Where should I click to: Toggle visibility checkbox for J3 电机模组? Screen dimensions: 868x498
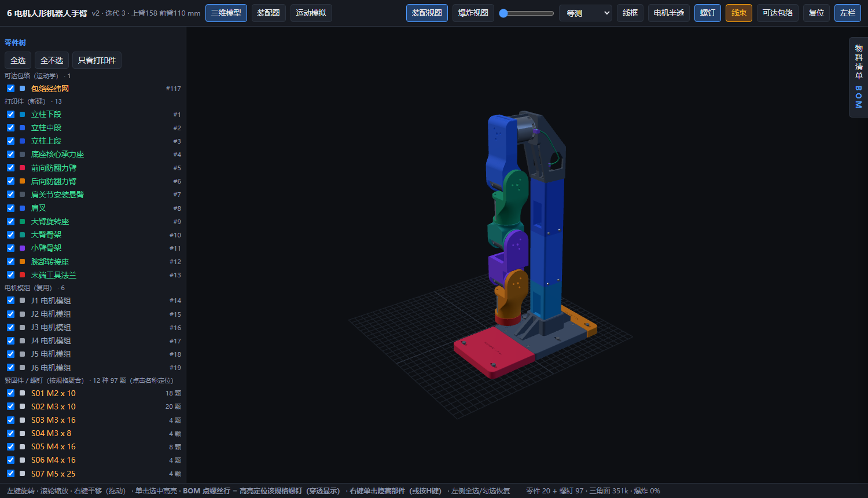(10, 327)
